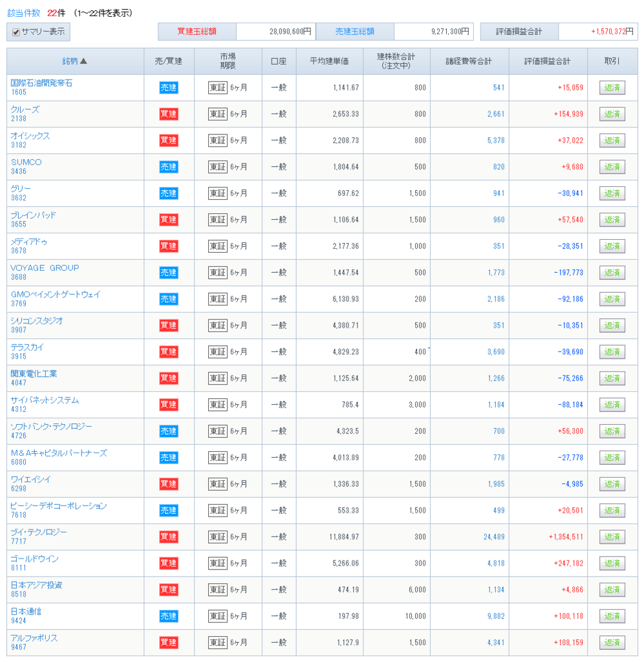Click 返済 button for 関東電化工業
Image resolution: width=644 pixels, height=662 pixels.
click(x=612, y=378)
